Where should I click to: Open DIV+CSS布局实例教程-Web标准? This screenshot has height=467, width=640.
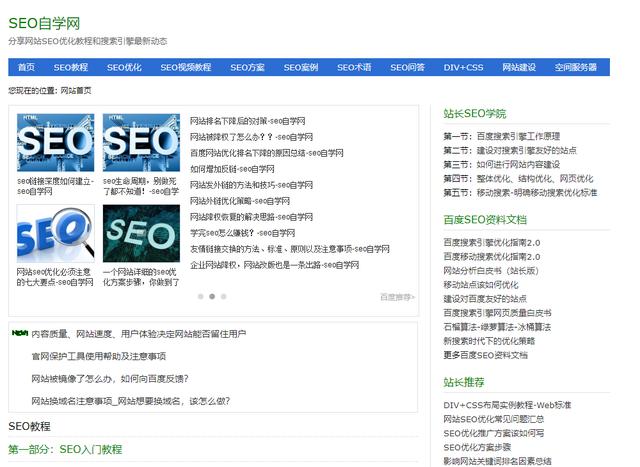tap(507, 405)
